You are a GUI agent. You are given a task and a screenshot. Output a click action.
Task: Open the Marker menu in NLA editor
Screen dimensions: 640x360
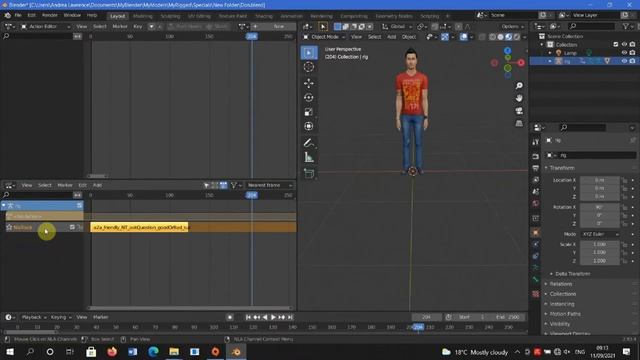[x=64, y=185]
